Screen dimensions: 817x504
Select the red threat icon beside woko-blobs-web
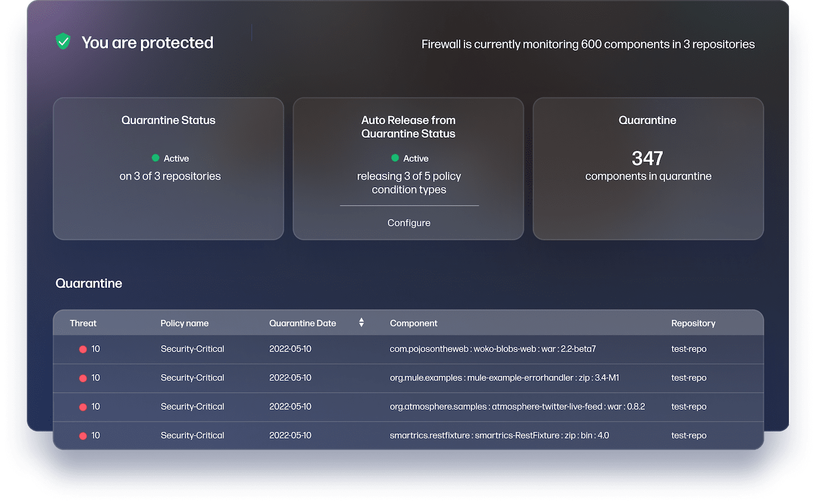click(83, 348)
